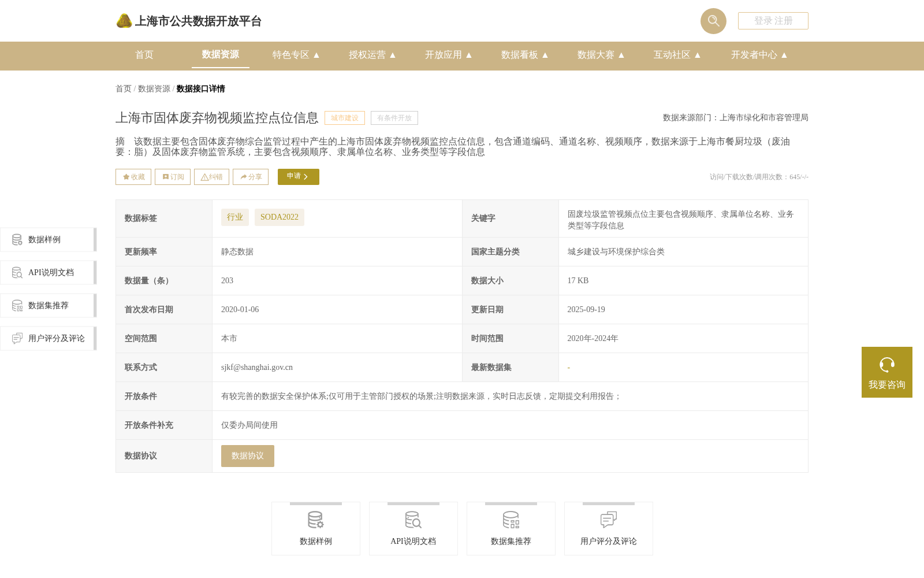Share dataset with 分享 arrow button
Screen dimensions: 924x578
(251, 177)
